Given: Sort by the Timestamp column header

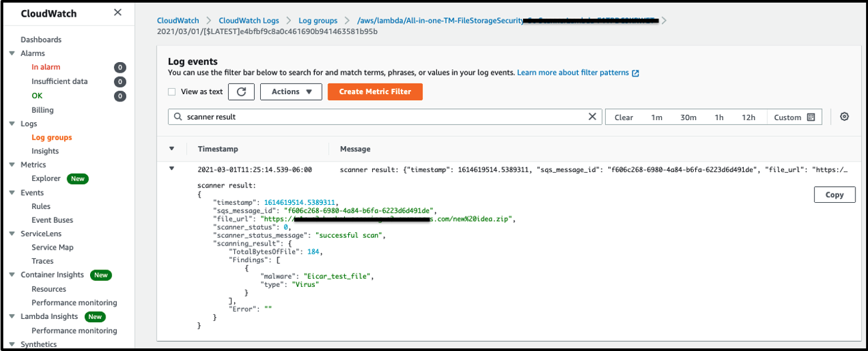Looking at the screenshot, I should [218, 149].
